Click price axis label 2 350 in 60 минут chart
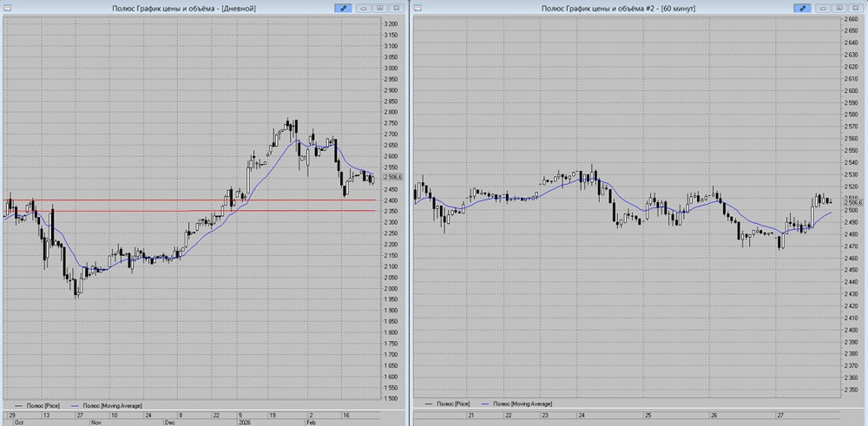The height and width of the screenshot is (426, 868). point(852,390)
